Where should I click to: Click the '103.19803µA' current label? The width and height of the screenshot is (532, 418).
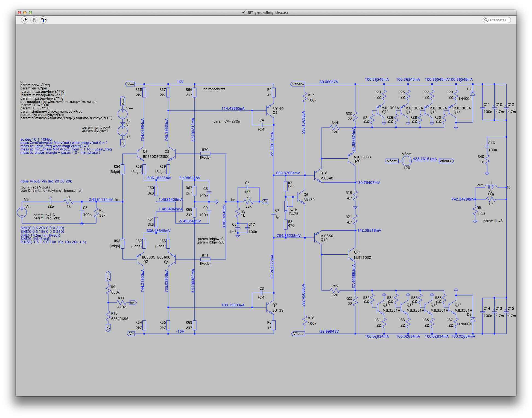[x=233, y=305]
